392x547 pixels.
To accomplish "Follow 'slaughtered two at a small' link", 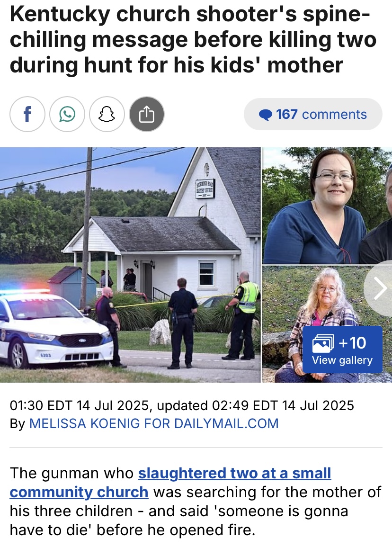I will (x=234, y=473).
